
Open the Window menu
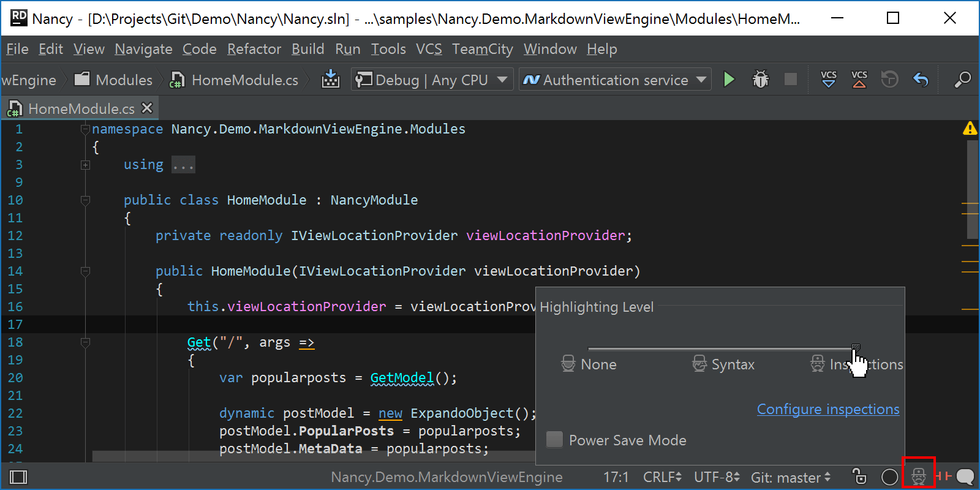pyautogui.click(x=550, y=49)
